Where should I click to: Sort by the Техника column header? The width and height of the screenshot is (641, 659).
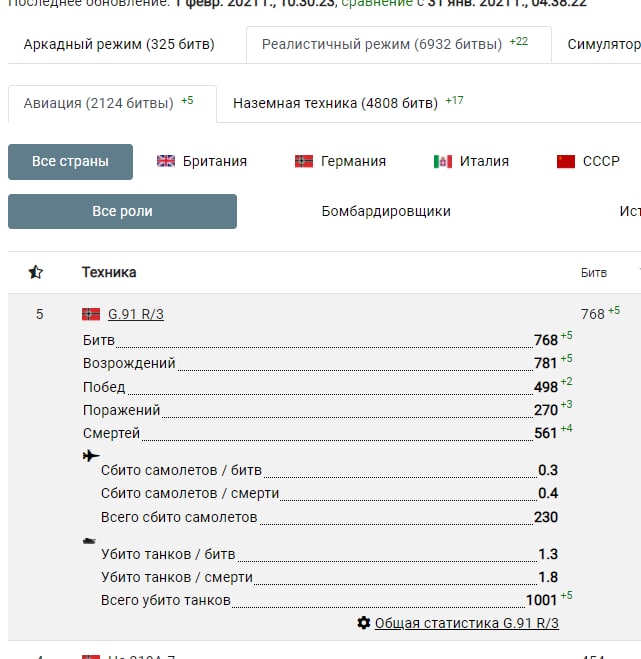[109, 272]
